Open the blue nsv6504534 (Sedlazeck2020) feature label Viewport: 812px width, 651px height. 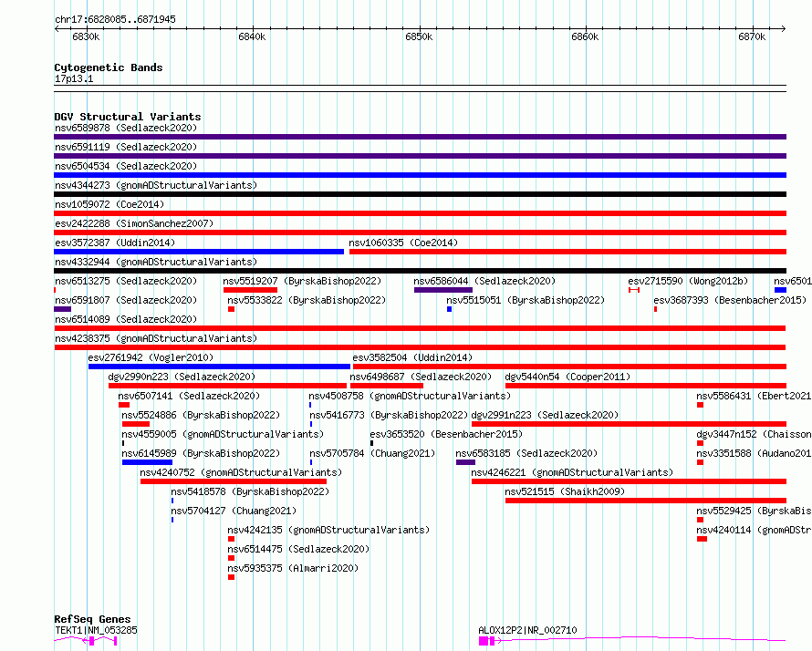[x=126, y=166]
